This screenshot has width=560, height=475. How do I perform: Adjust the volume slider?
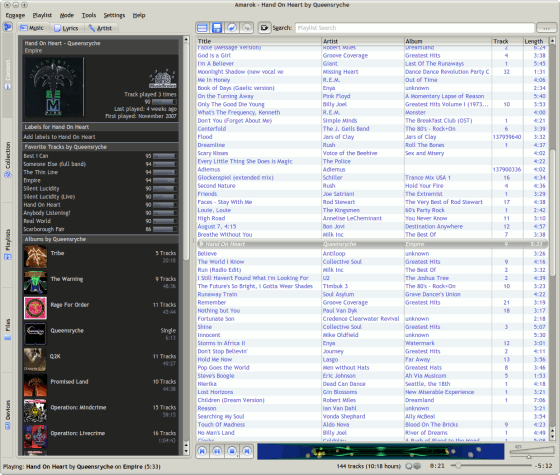click(x=532, y=452)
